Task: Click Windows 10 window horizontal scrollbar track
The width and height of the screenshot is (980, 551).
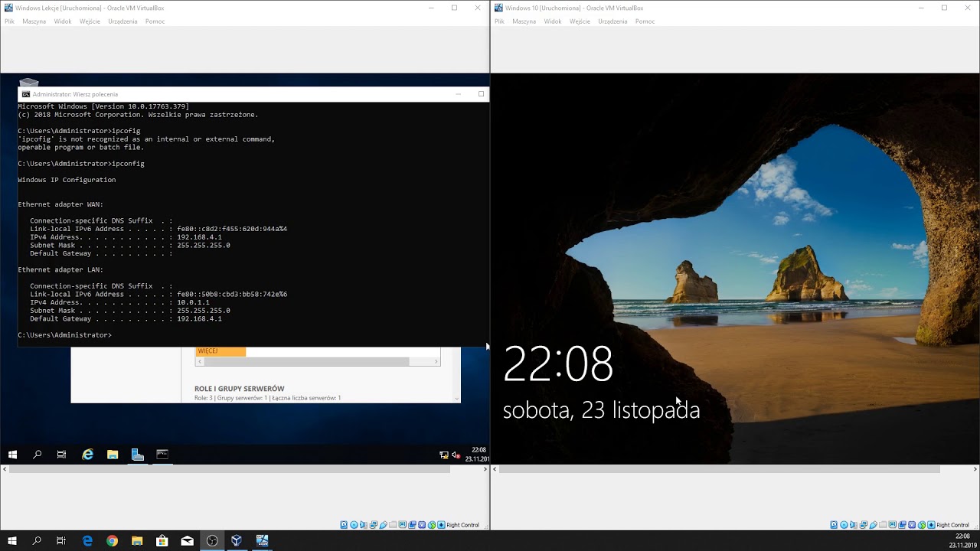Action: [735, 468]
